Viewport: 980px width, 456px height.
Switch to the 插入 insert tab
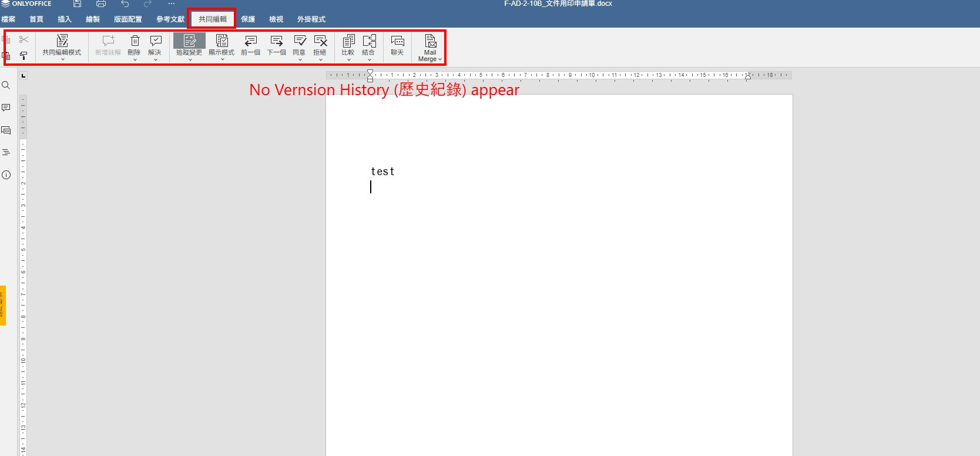tap(65, 19)
